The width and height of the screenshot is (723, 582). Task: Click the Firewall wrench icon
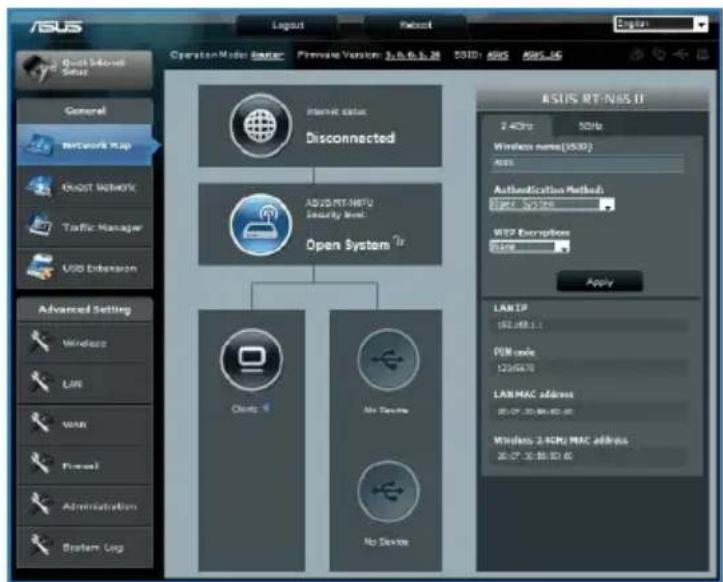tap(40, 464)
